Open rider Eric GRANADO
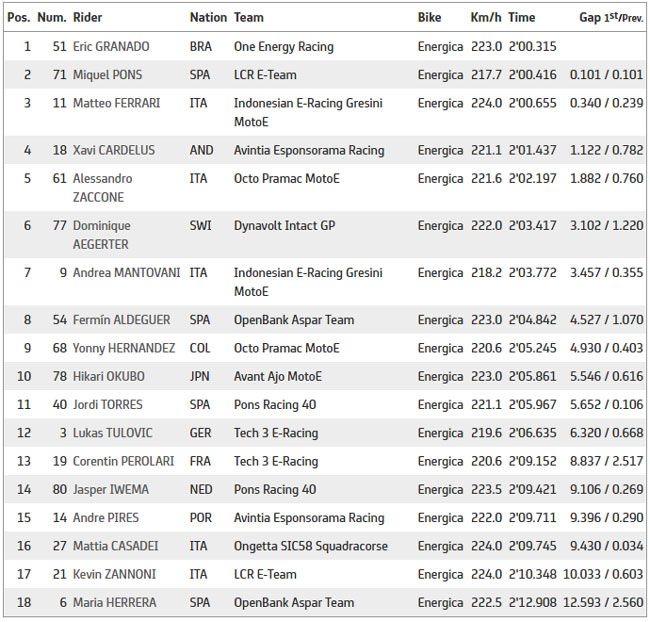 click(x=111, y=46)
